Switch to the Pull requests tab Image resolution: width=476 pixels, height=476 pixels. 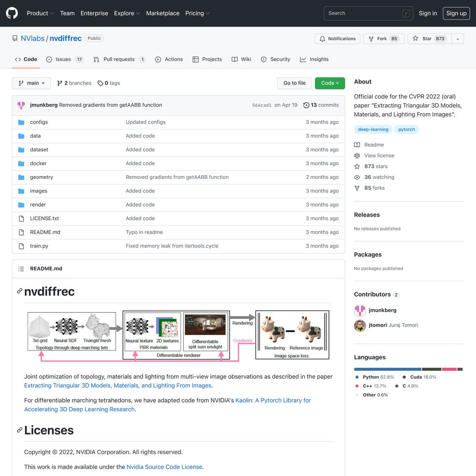pos(120,59)
